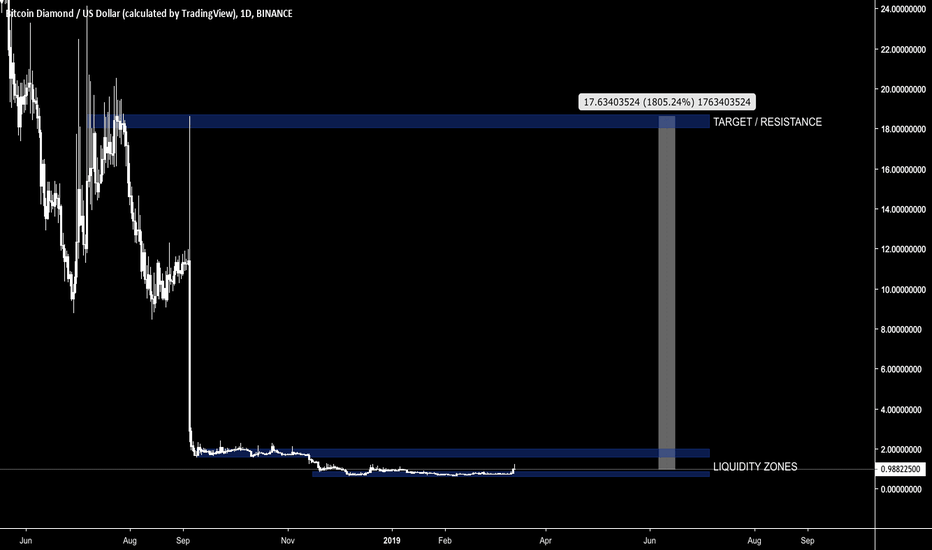Click the 2019 label on time axis

(x=392, y=540)
